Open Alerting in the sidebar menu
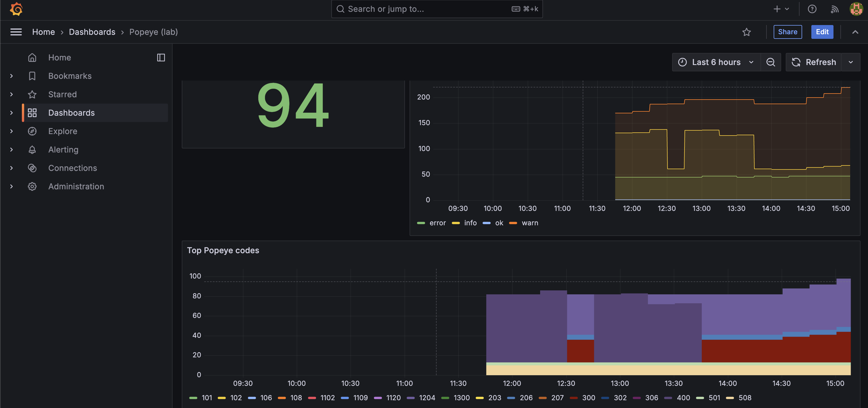 [63, 150]
